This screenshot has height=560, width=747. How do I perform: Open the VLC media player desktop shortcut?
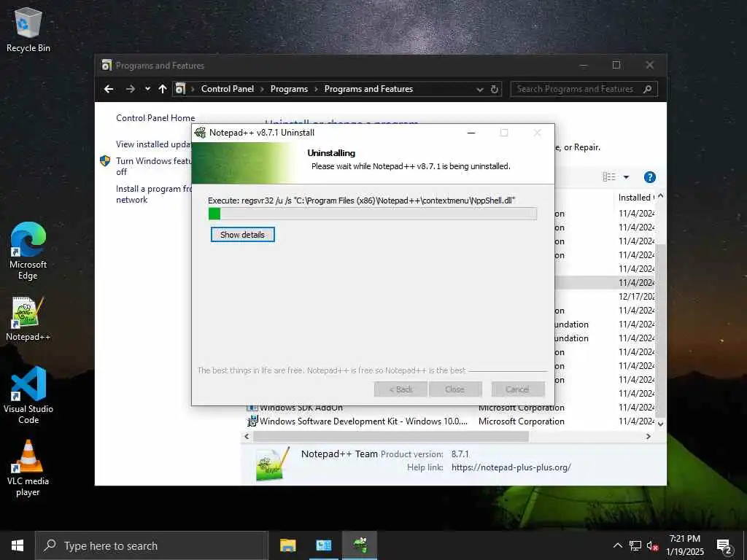point(28,468)
